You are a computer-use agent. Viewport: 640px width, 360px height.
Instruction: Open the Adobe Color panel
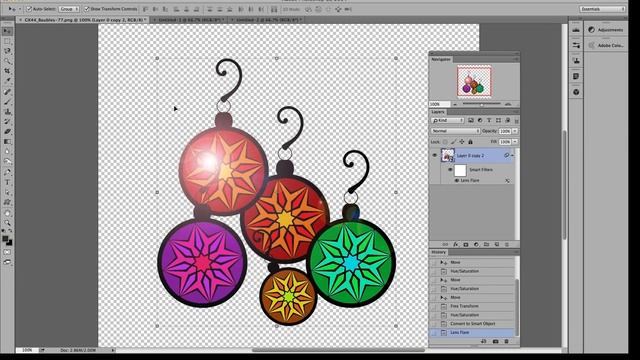click(x=606, y=45)
